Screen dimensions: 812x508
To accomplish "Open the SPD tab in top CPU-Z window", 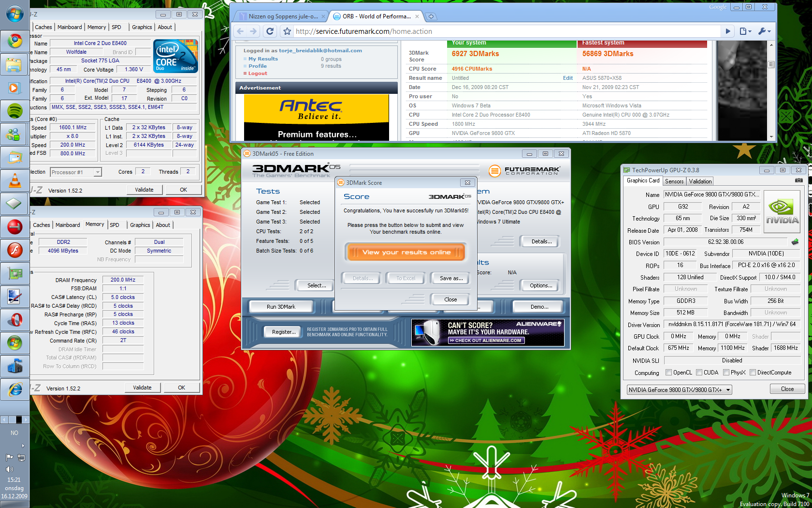I will click(116, 27).
